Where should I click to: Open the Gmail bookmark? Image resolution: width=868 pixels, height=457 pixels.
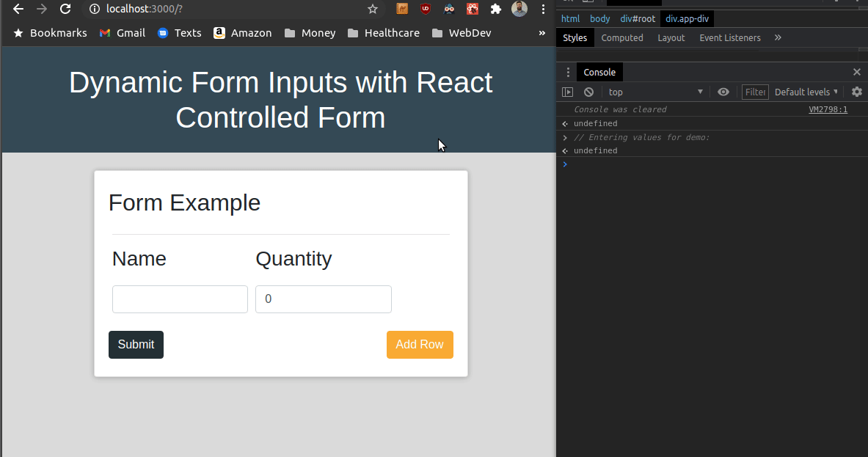pos(123,33)
